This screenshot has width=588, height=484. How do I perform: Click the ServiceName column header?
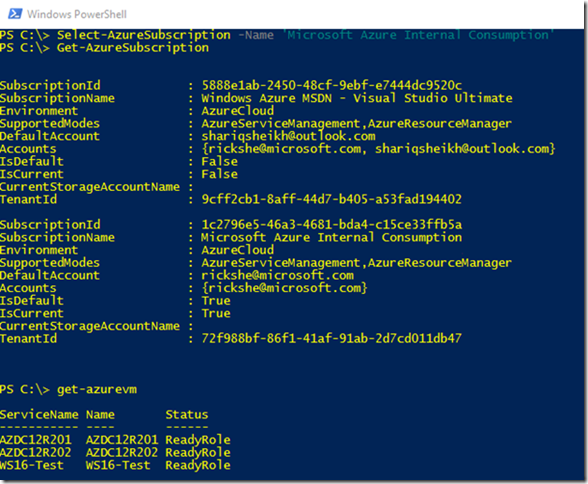click(x=39, y=415)
